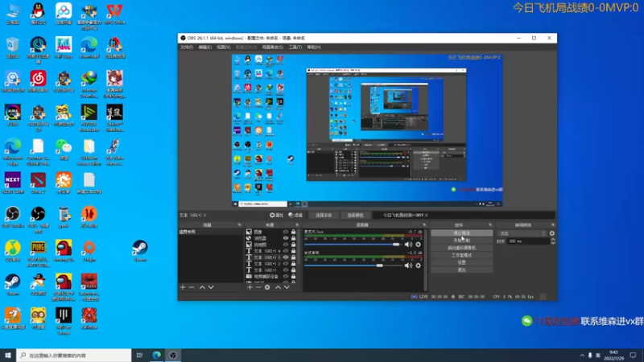The height and width of the screenshot is (362, 644).
Task: Move the selected source down in the list
Action: [x=287, y=287]
